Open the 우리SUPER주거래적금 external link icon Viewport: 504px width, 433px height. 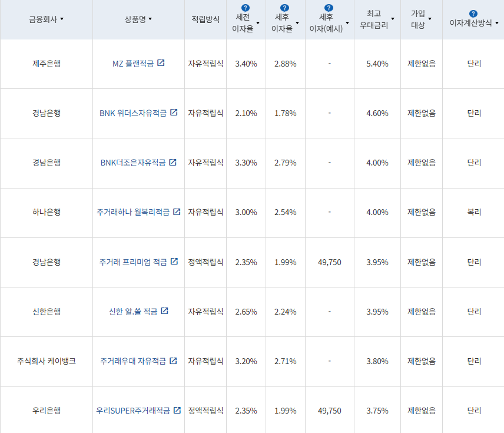click(x=177, y=410)
